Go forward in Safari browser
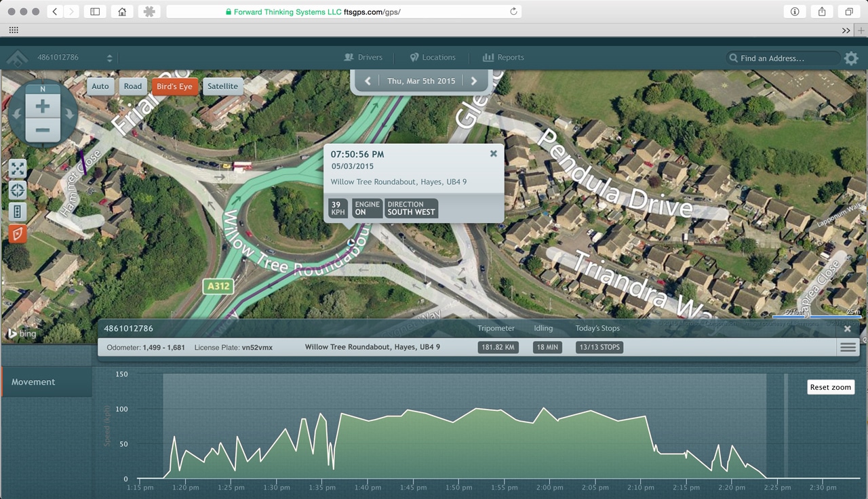The image size is (868, 499). (71, 12)
